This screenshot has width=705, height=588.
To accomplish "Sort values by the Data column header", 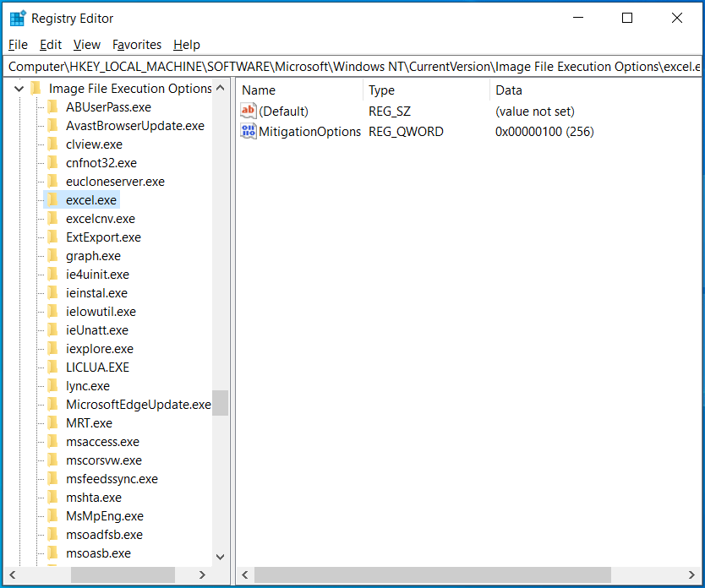I will click(595, 90).
